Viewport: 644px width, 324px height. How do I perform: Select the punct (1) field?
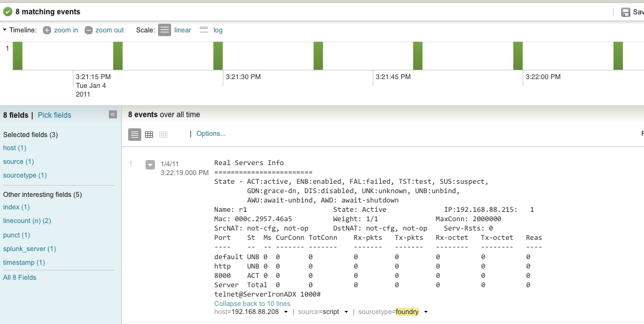point(16,235)
